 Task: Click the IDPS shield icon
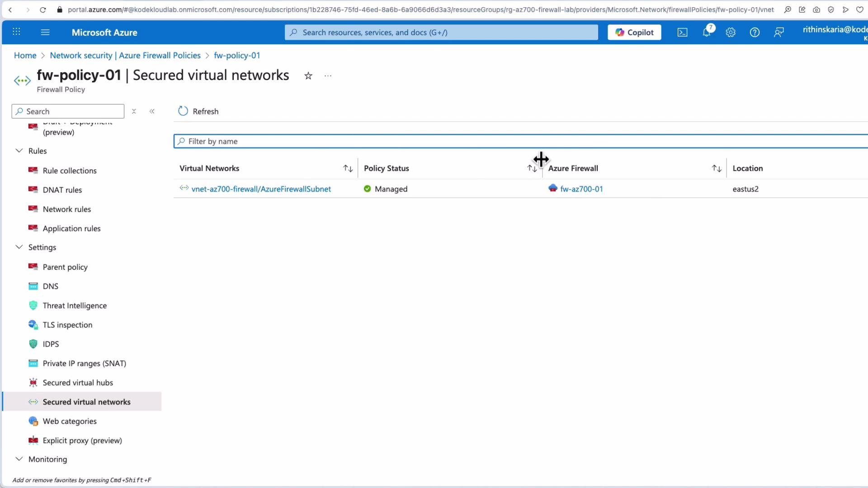coord(33,344)
